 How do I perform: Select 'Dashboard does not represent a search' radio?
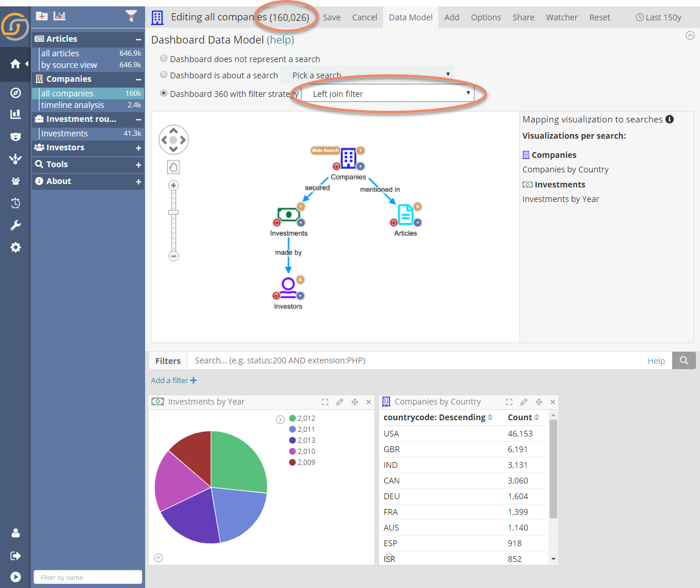164,59
